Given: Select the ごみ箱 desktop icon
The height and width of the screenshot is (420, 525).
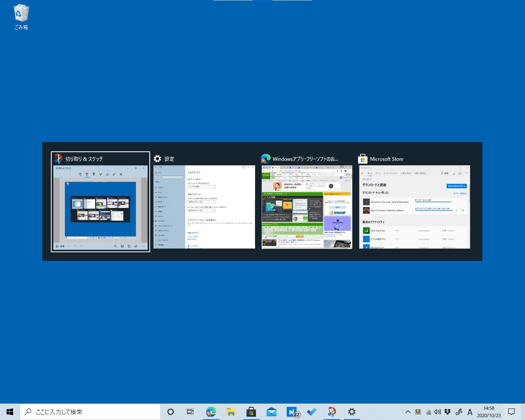Looking at the screenshot, I should coord(21,17).
